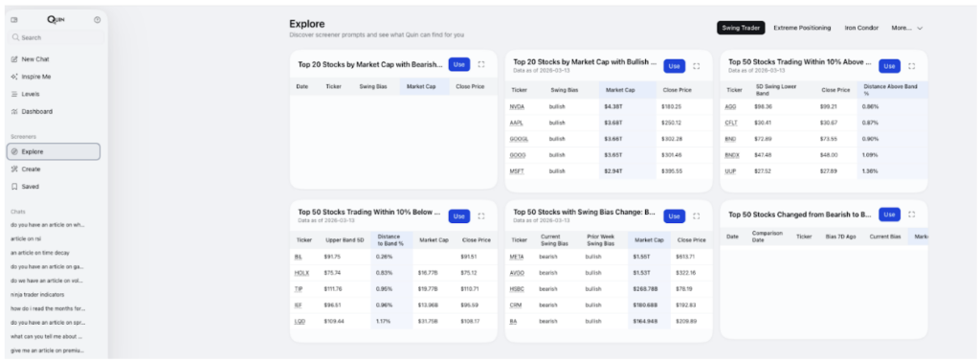Focus the Search field in sidebar

(x=56, y=37)
